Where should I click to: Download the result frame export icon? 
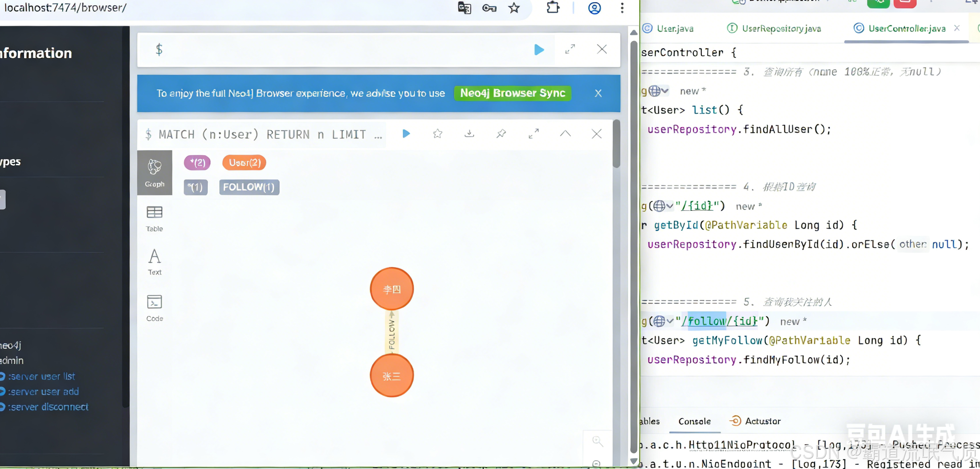click(x=469, y=134)
